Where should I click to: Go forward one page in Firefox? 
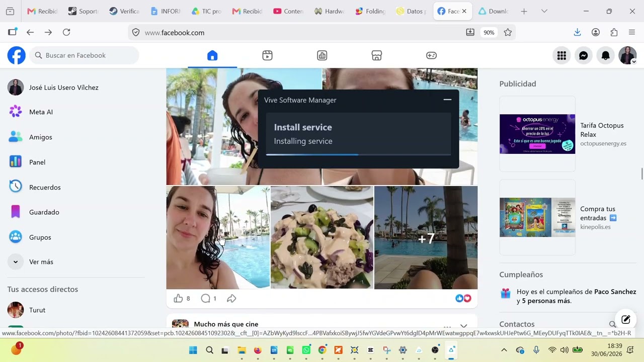(x=48, y=32)
